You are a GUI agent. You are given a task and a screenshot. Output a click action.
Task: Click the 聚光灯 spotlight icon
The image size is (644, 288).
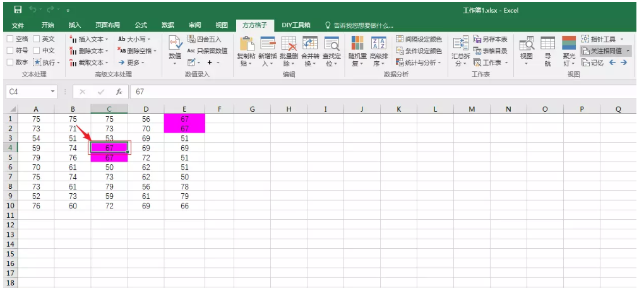coord(569,43)
